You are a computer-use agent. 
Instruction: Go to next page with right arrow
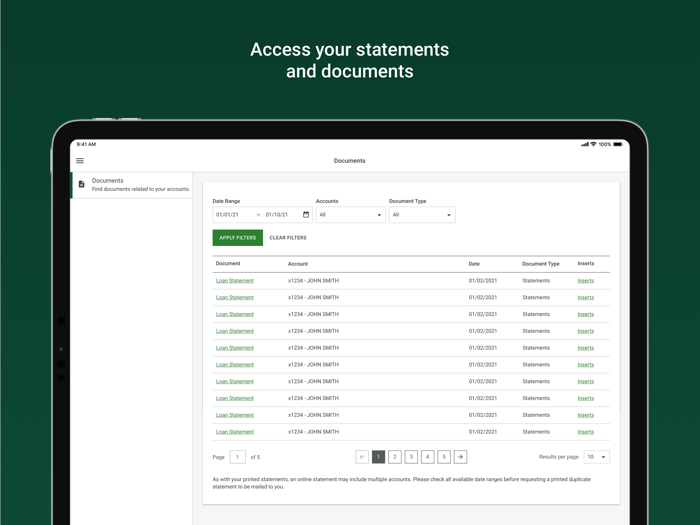(x=460, y=457)
